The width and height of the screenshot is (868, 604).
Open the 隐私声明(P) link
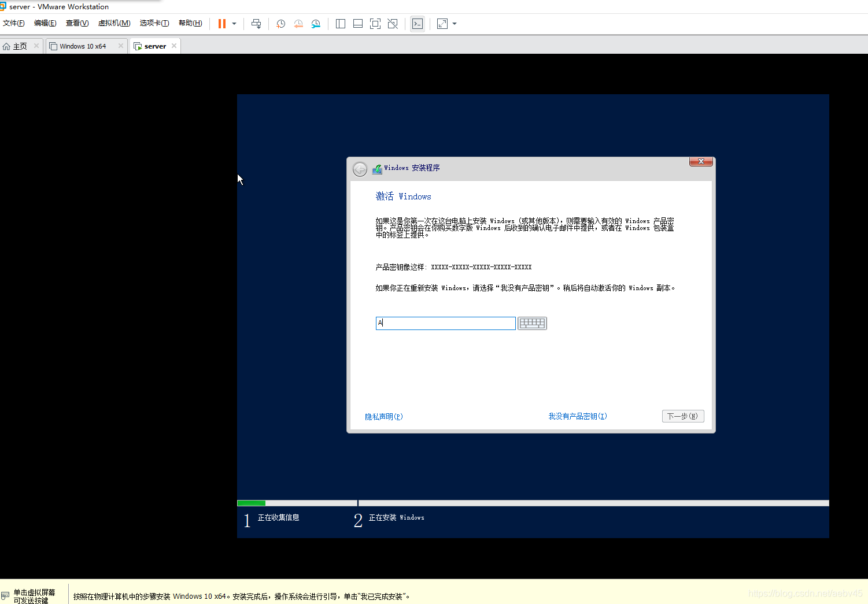pos(384,417)
